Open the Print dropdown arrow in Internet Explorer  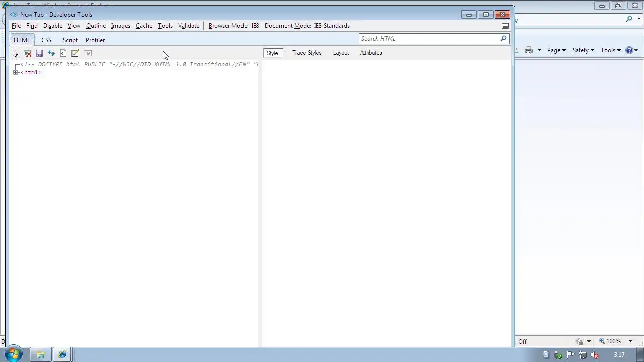pos(539,50)
